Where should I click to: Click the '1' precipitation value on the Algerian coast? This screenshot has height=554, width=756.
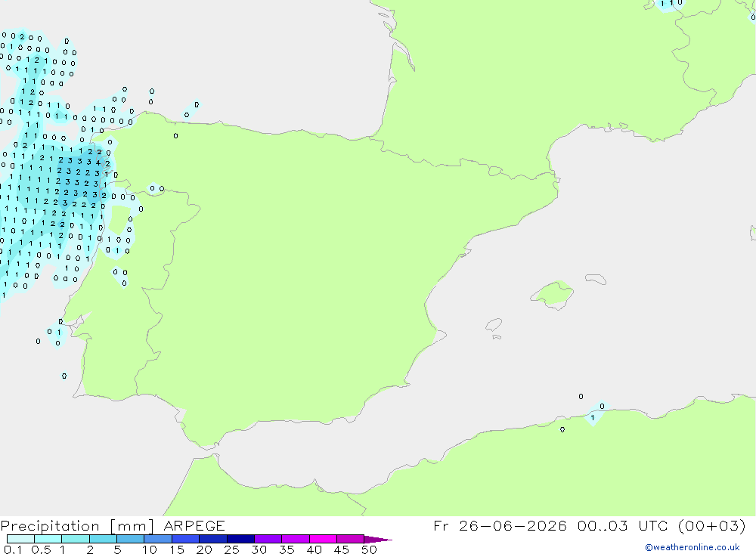tap(593, 418)
